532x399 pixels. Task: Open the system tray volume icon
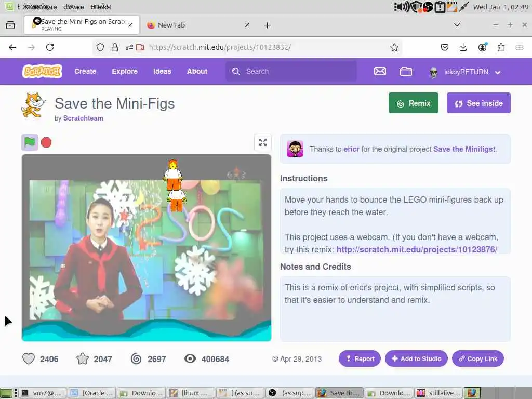coord(403,7)
